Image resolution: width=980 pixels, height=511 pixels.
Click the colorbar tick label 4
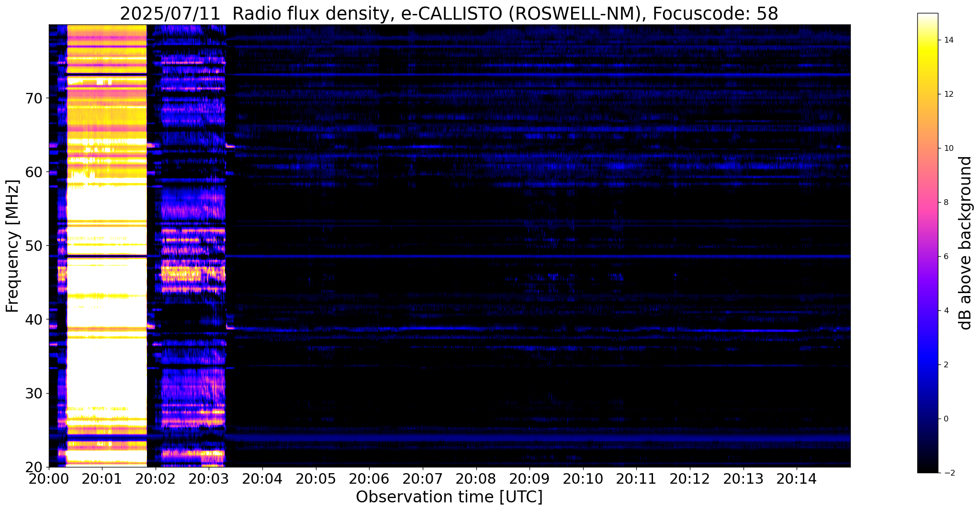[x=946, y=311]
